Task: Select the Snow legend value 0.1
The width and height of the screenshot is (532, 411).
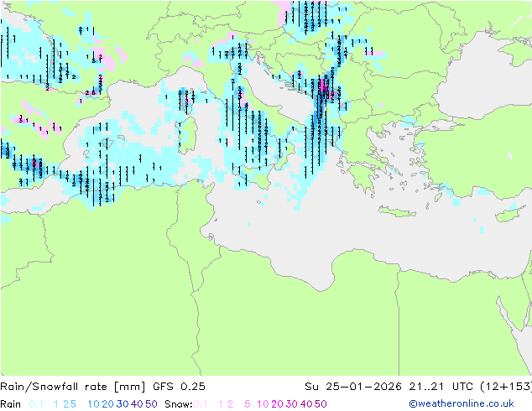Action: coord(201,404)
